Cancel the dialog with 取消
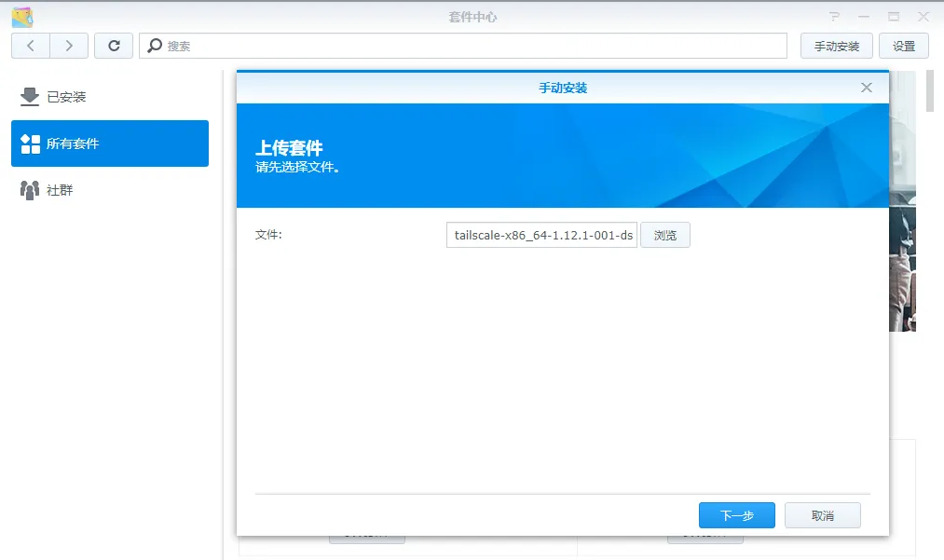Screen dimensions: 944x560 [x=822, y=515]
